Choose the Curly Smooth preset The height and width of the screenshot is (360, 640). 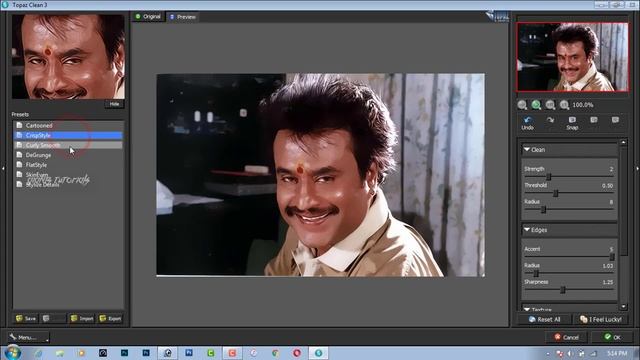[68, 145]
